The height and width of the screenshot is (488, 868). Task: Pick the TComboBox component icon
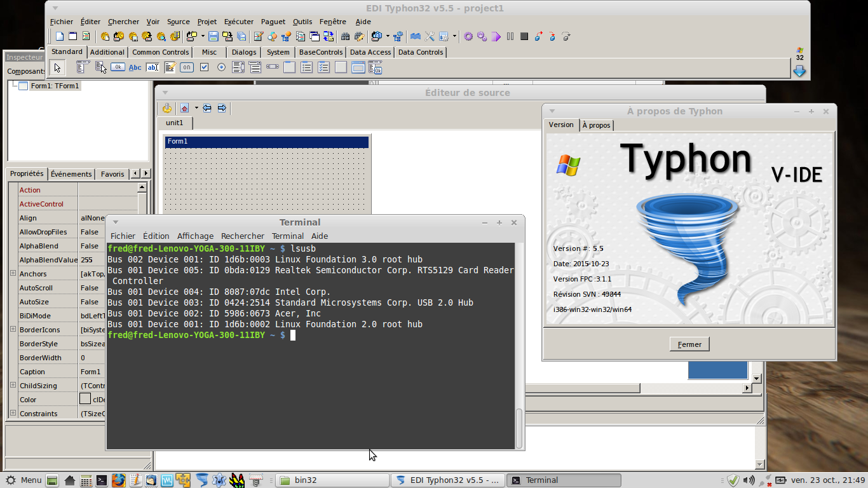coord(255,67)
